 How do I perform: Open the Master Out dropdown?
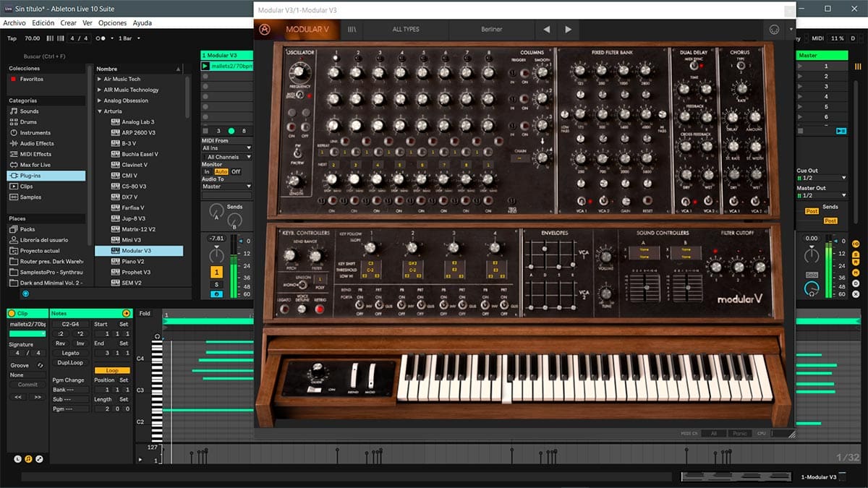pyautogui.click(x=821, y=195)
